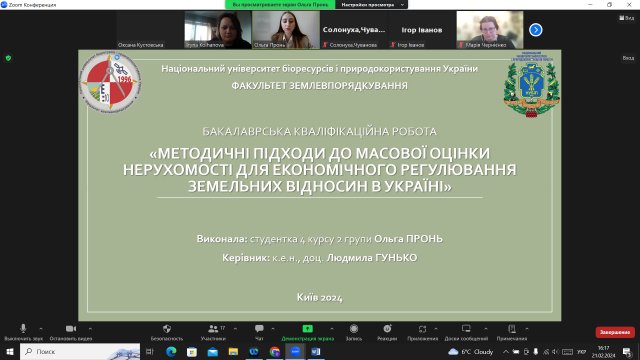The width and height of the screenshot is (640, 360).
Task: Open video options arrow next to camera
Action: pyautogui.click(x=90, y=329)
